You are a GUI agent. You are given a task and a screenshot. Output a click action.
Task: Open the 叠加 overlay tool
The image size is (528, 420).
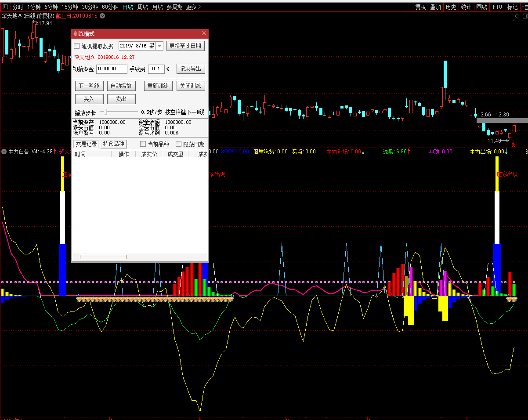pyautogui.click(x=435, y=7)
